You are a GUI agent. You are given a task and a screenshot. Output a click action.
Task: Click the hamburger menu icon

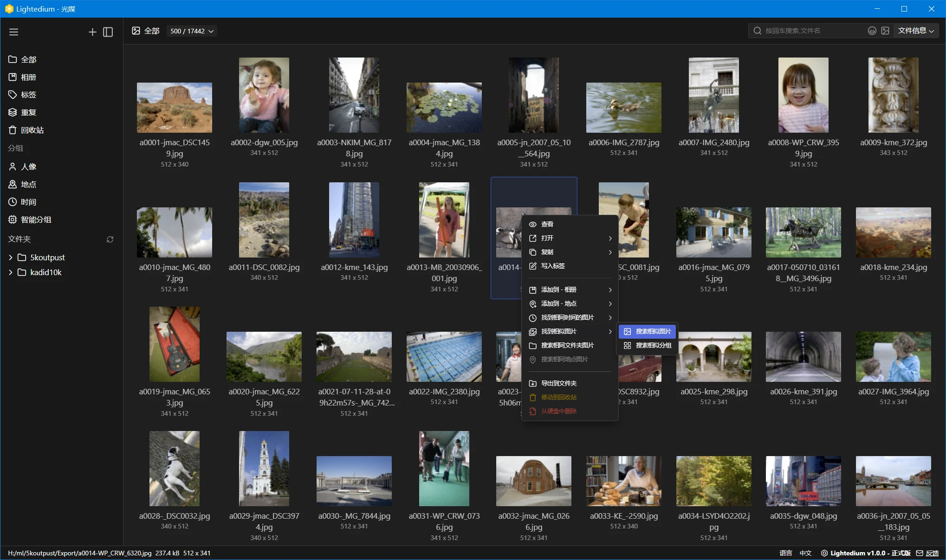click(x=13, y=32)
